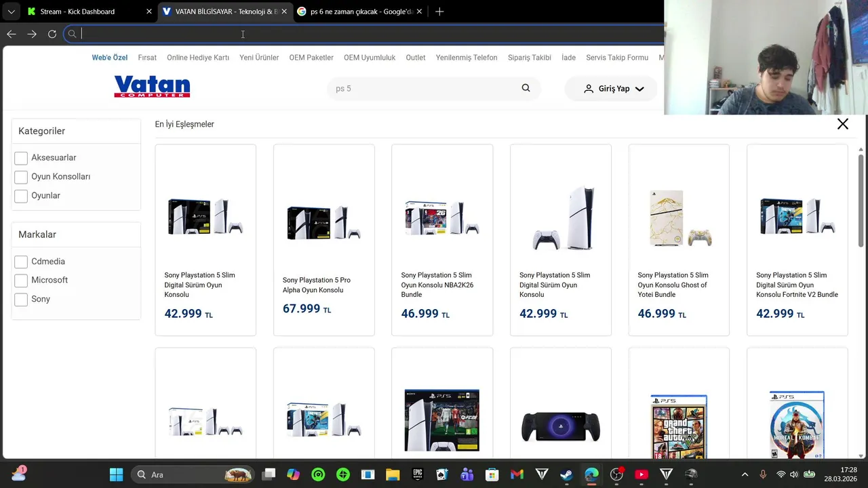The image size is (868, 488).
Task: Open the weather widget on the taskbar
Action: pos(19,474)
